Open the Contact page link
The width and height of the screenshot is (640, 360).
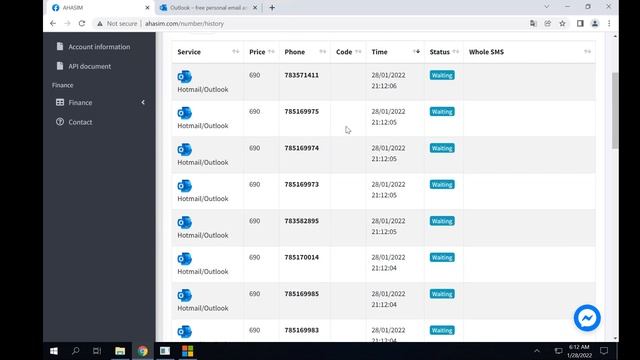80,122
